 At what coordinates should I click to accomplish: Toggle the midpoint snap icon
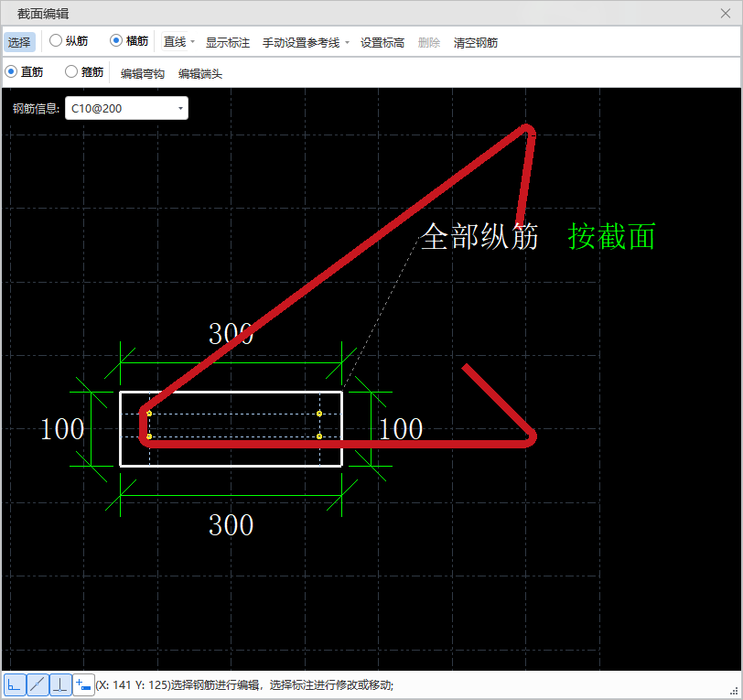click(38, 684)
